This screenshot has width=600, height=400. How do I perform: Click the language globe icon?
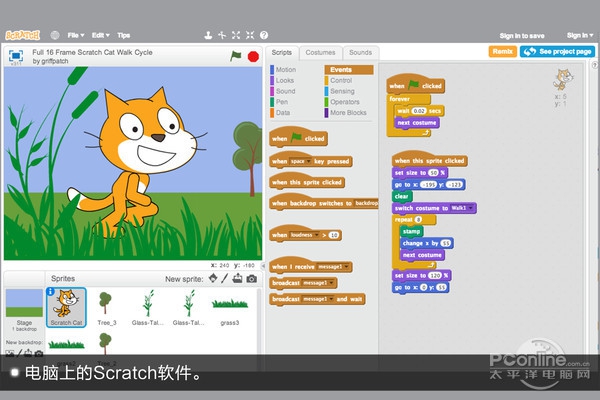(x=54, y=34)
